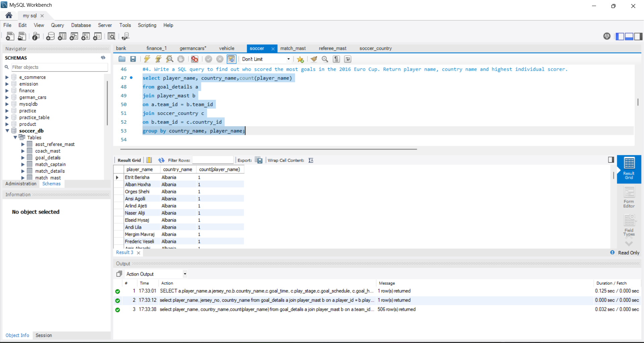Image resolution: width=644 pixels, height=343 pixels.
Task: Collapse the Tables node
Action: [x=15, y=137]
